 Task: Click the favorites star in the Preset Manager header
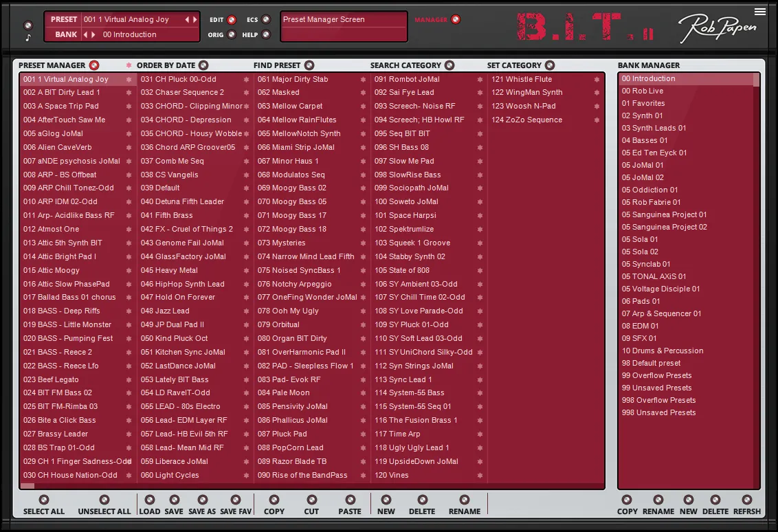point(129,65)
